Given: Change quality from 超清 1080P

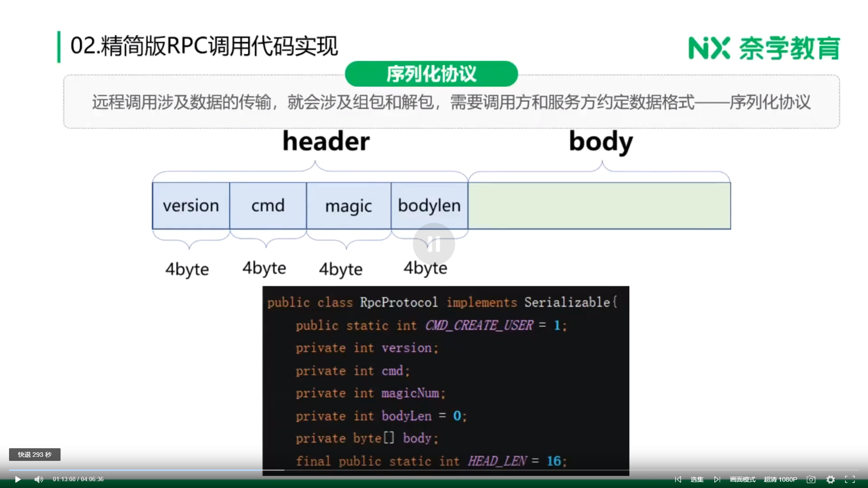Looking at the screenshot, I should click(x=780, y=479).
